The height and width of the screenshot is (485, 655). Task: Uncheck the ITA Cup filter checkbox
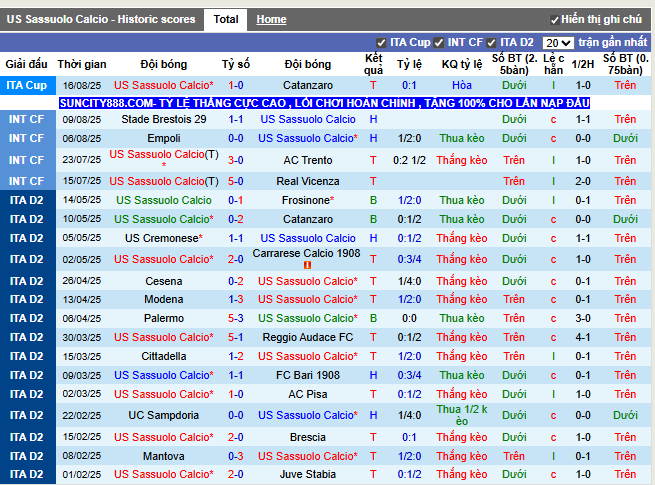[381, 43]
